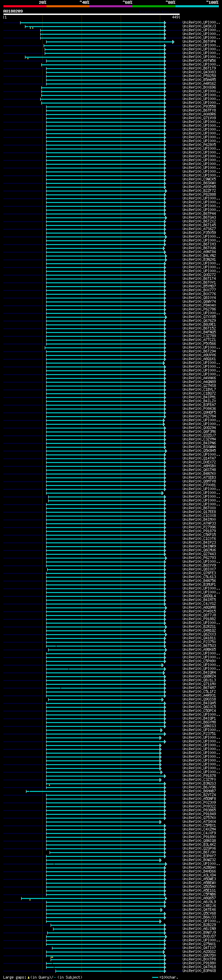
Task: Open hit UniRef100_B6T1T9
Action: (x=199, y=68)
